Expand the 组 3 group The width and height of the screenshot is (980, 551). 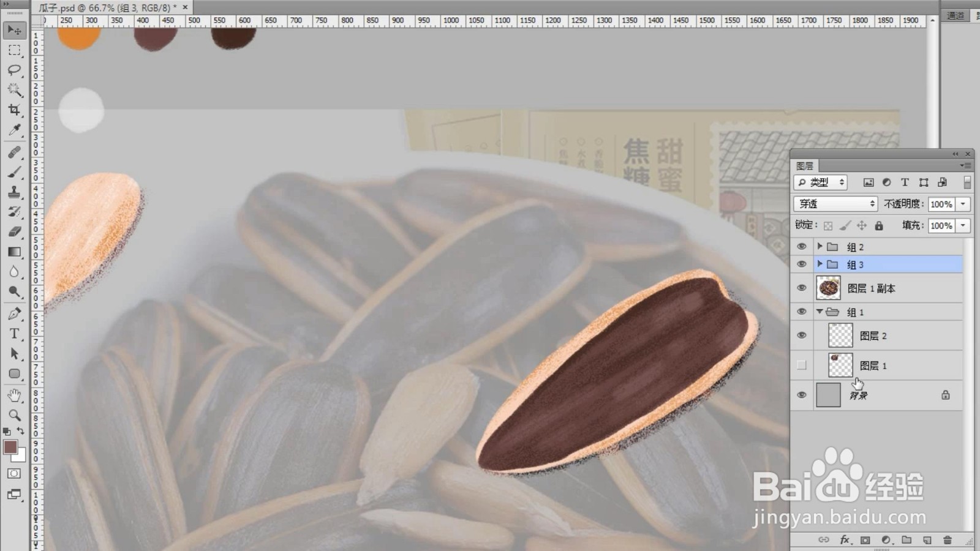[820, 264]
